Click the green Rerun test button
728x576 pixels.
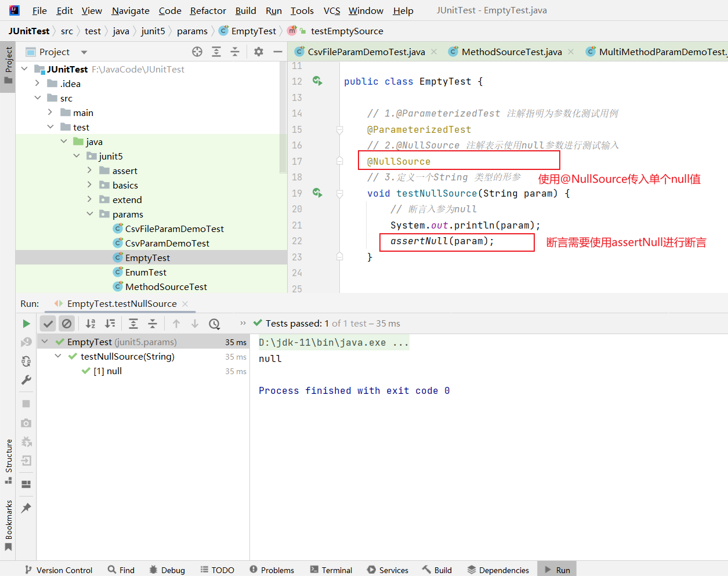click(x=26, y=324)
